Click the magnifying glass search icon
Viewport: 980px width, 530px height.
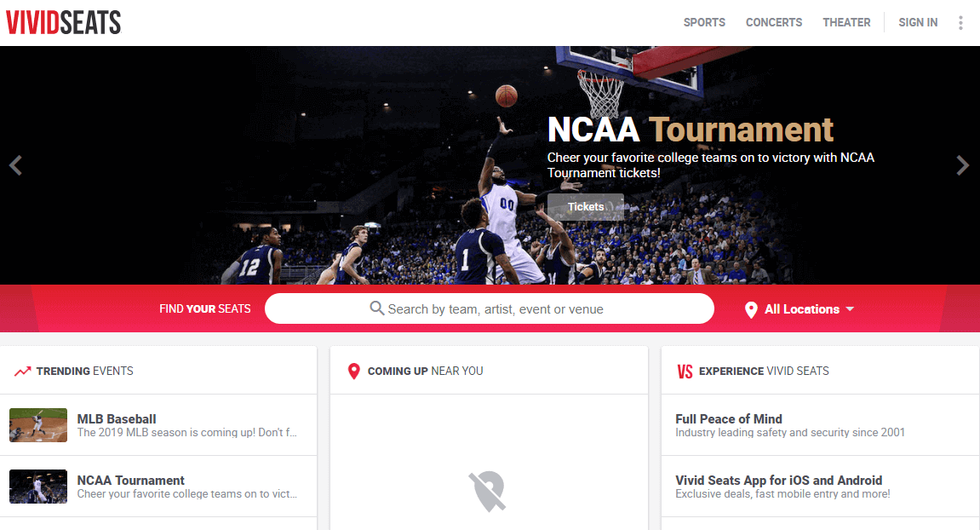(377, 308)
